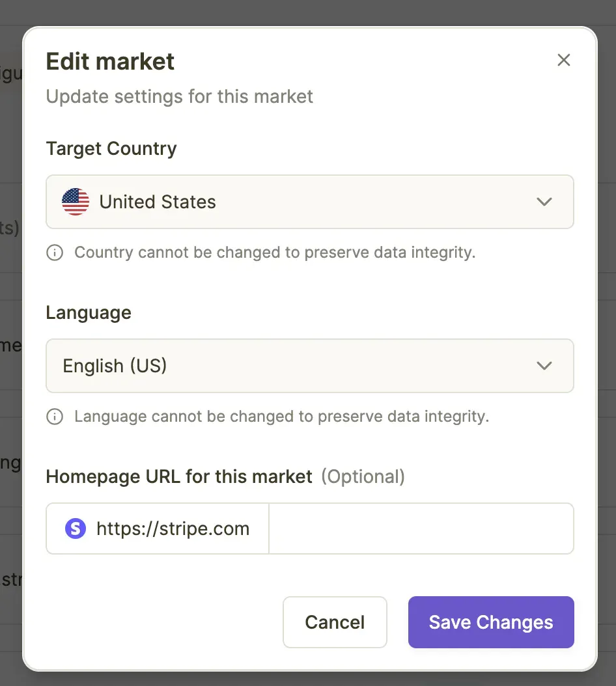Click the language data integrity notice text

(x=281, y=417)
